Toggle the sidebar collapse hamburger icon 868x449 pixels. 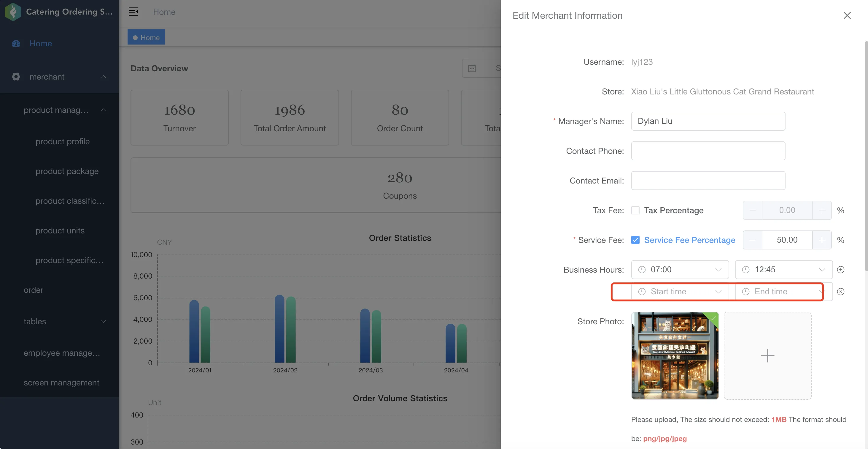[x=133, y=12]
